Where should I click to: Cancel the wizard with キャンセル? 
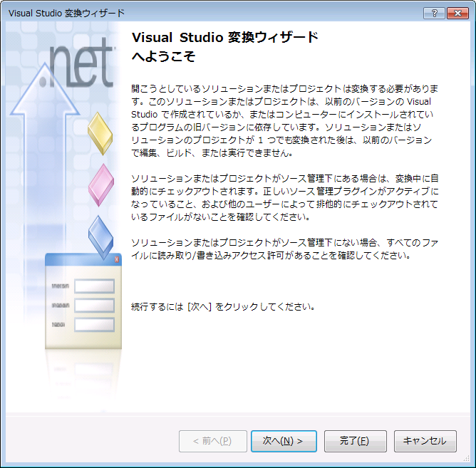click(x=425, y=441)
